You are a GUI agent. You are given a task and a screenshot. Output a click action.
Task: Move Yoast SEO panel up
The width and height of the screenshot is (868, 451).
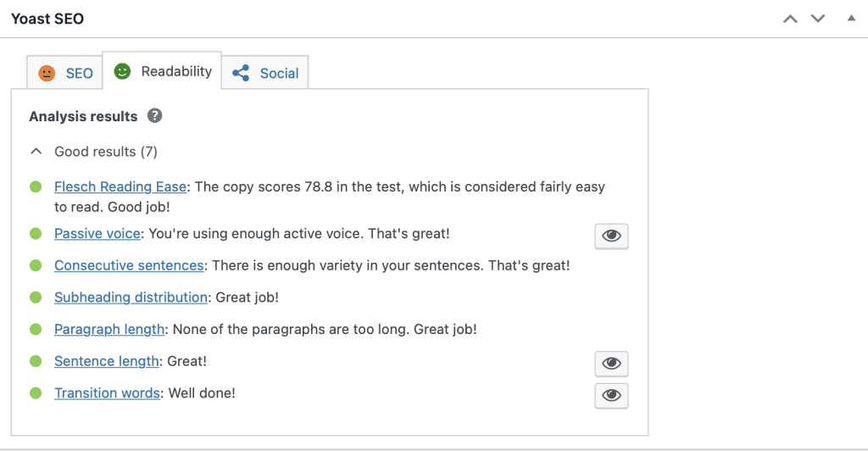click(790, 19)
